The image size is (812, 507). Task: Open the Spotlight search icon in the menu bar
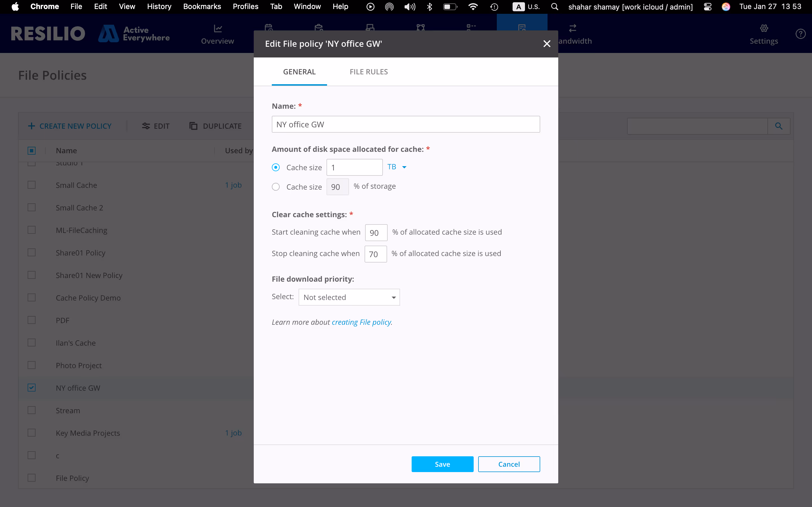point(554,6)
